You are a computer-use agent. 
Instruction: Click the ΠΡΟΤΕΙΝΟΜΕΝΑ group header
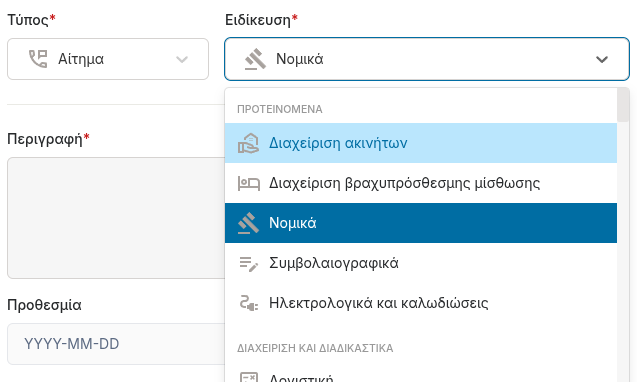[x=280, y=109]
